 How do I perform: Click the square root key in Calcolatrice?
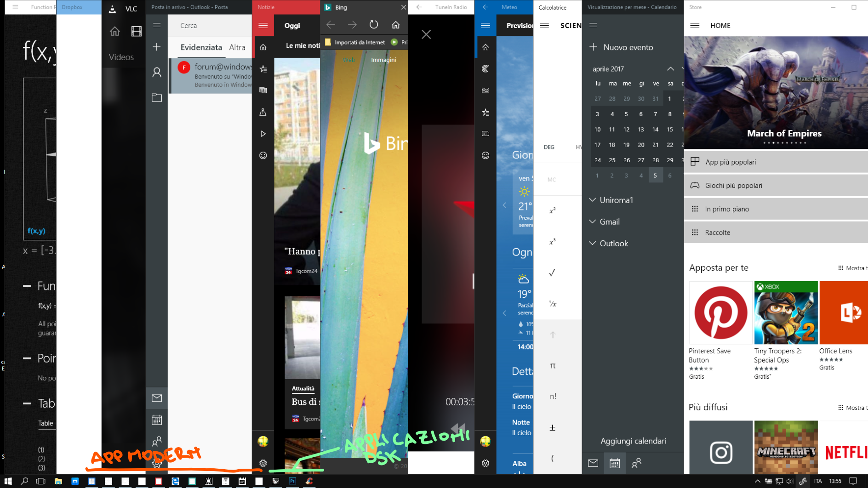(x=552, y=273)
